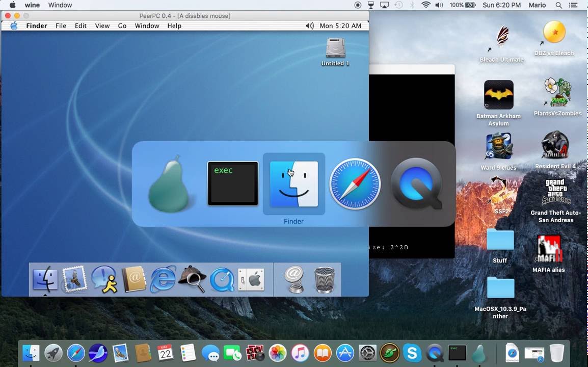
Task: Open the Go menu in Finder
Action: click(x=122, y=25)
